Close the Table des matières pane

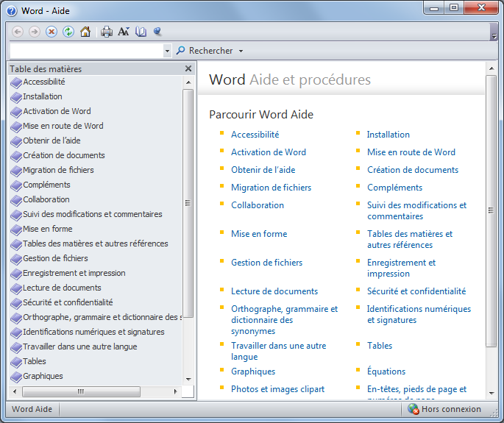point(188,68)
